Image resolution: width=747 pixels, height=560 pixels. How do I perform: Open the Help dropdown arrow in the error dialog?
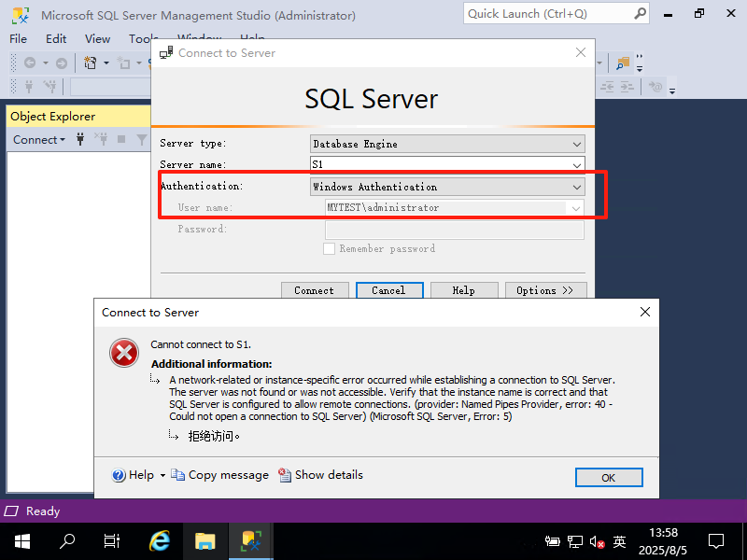click(x=162, y=475)
